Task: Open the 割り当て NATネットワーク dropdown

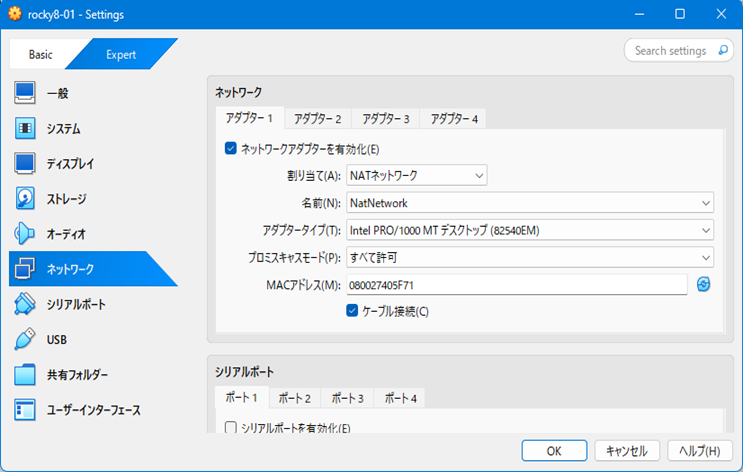Action: [417, 175]
